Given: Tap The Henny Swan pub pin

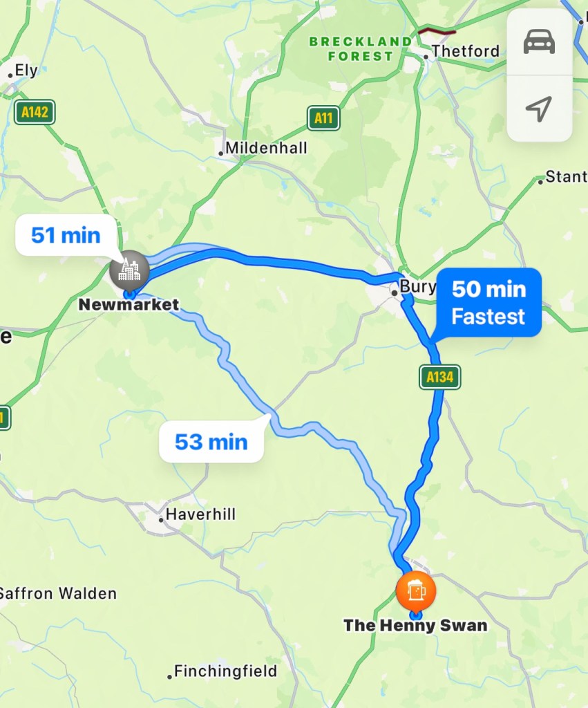Looking at the screenshot, I should 416,591.
